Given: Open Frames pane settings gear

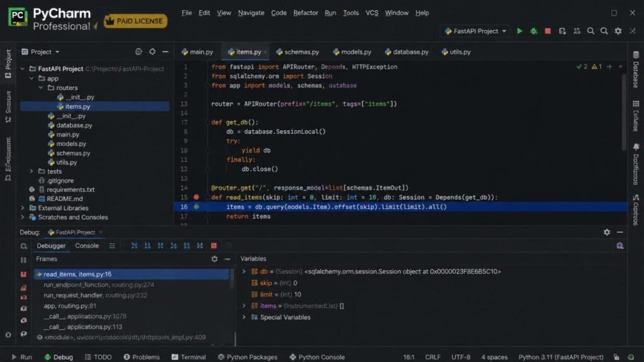Looking at the screenshot, I should pos(214,259).
